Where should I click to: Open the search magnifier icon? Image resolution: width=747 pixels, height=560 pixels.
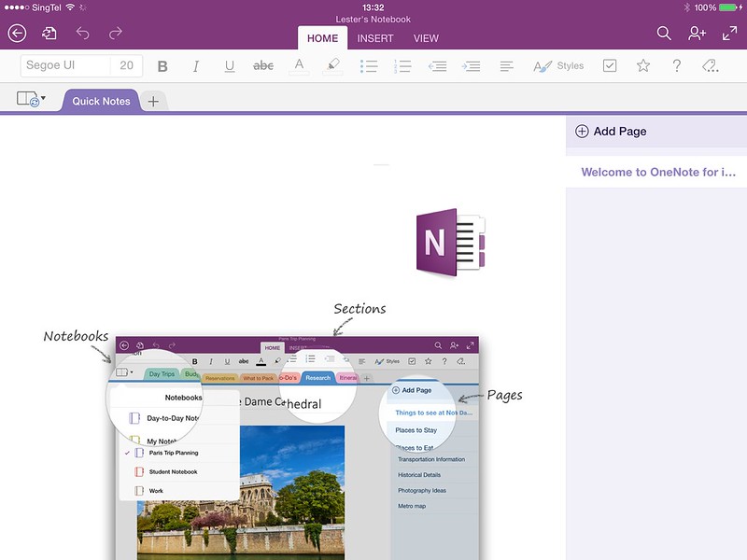pos(664,34)
